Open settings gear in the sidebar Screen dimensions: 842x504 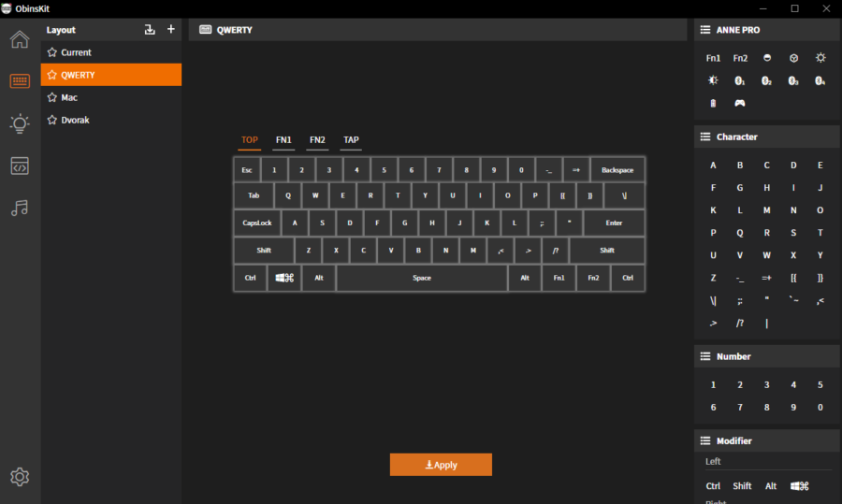point(20,477)
